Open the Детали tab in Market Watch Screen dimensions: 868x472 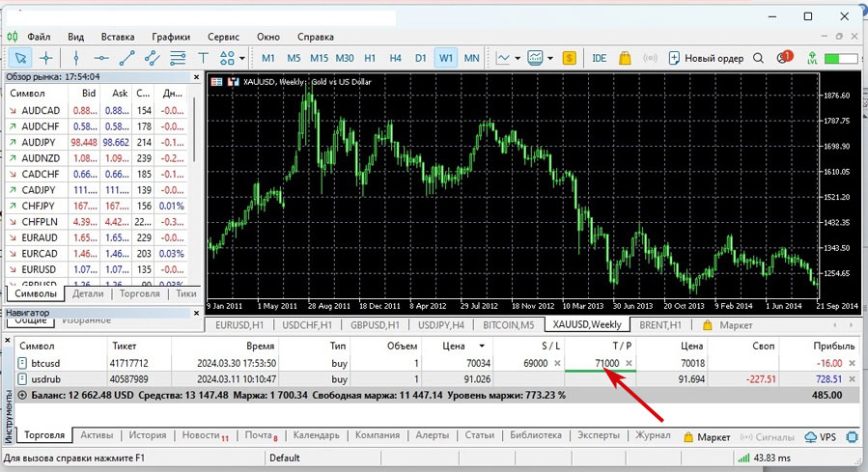tap(88, 293)
